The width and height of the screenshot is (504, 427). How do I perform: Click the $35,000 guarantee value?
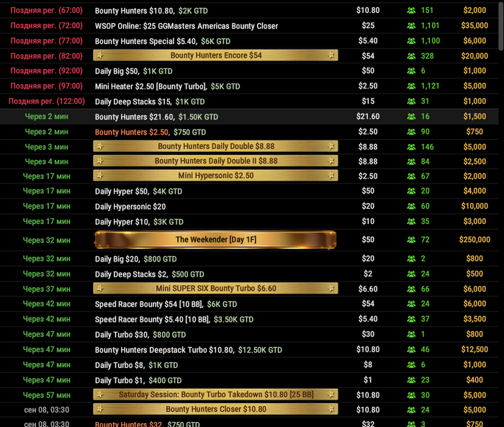[474, 25]
